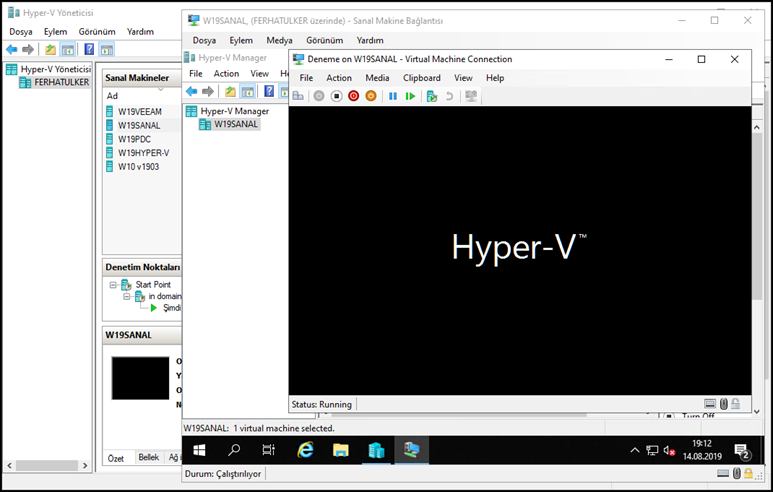
Task: Click down arrow of W19SANAL vertical scrollbar
Action: (757, 411)
